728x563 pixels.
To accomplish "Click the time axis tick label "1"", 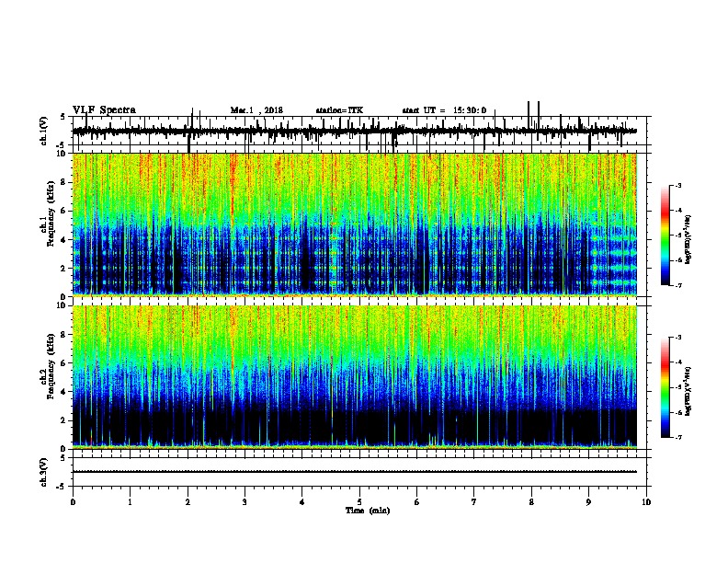I will (130, 502).
